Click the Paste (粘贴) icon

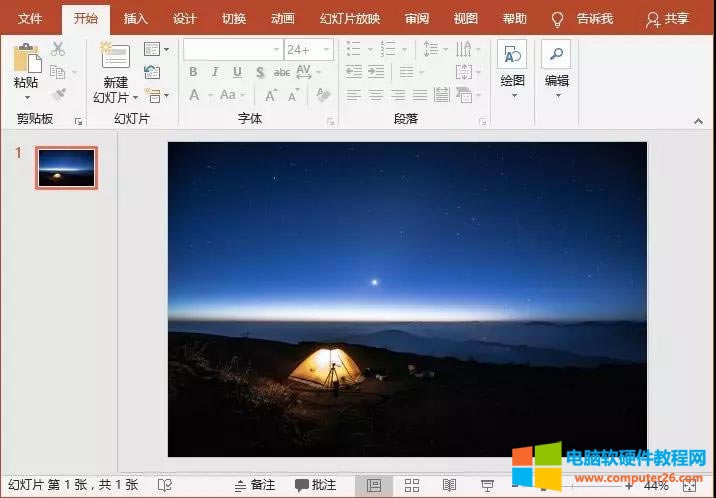26,60
